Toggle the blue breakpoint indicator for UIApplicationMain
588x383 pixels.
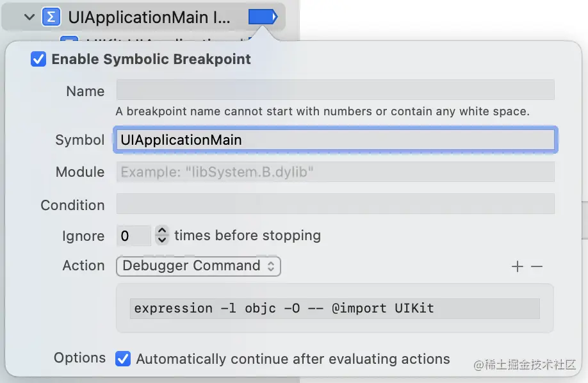263,17
